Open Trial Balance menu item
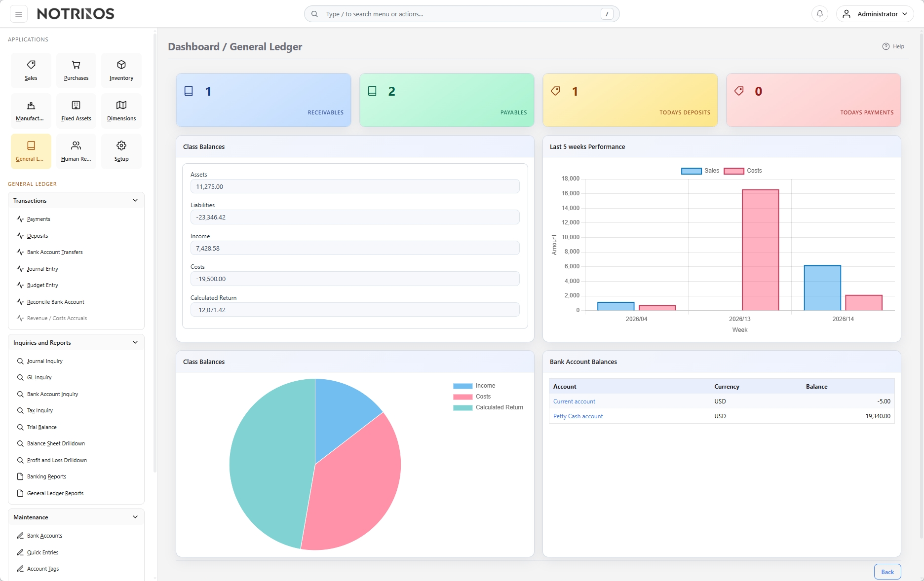The width and height of the screenshot is (924, 581). coord(41,427)
